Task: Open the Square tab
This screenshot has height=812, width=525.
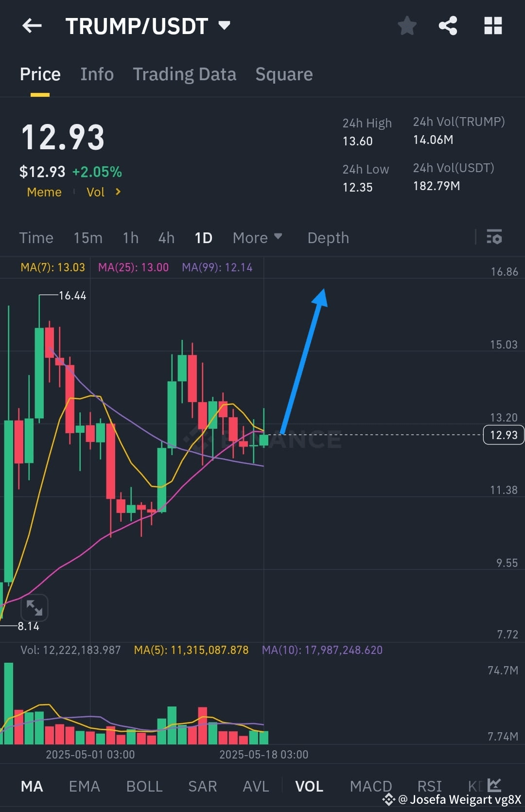Action: point(284,74)
